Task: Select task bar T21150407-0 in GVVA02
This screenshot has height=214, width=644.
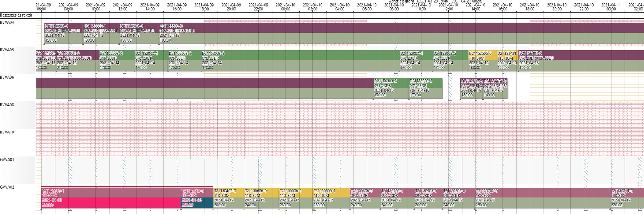Action: [229, 198]
